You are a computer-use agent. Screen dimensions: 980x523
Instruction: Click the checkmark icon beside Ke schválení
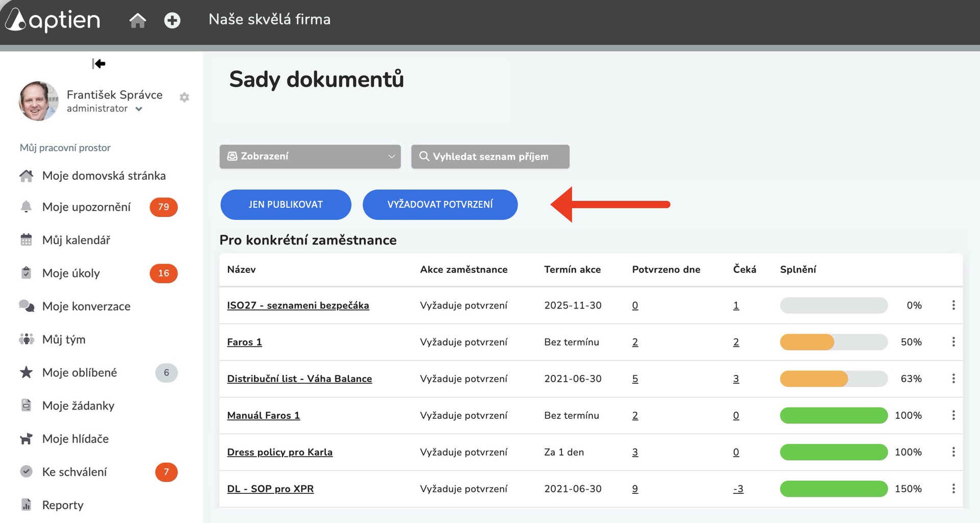click(26, 471)
